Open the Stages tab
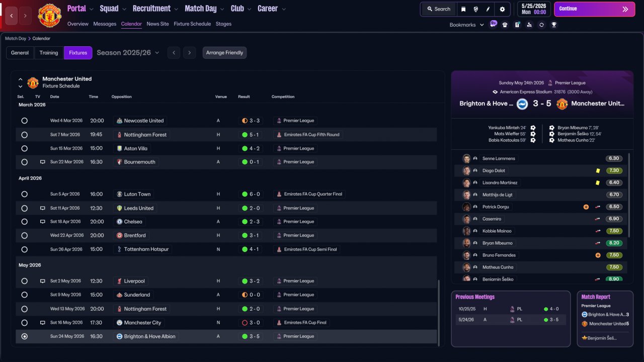This screenshot has width=644, height=362. tap(224, 24)
